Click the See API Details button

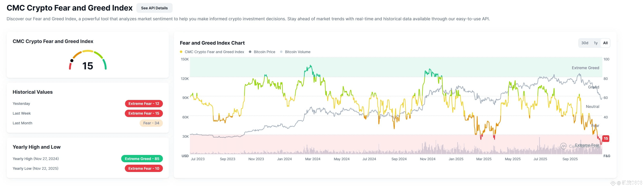point(154,8)
